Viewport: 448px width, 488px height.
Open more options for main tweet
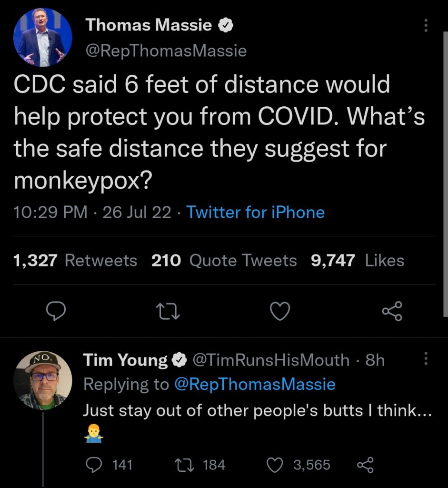[426, 26]
